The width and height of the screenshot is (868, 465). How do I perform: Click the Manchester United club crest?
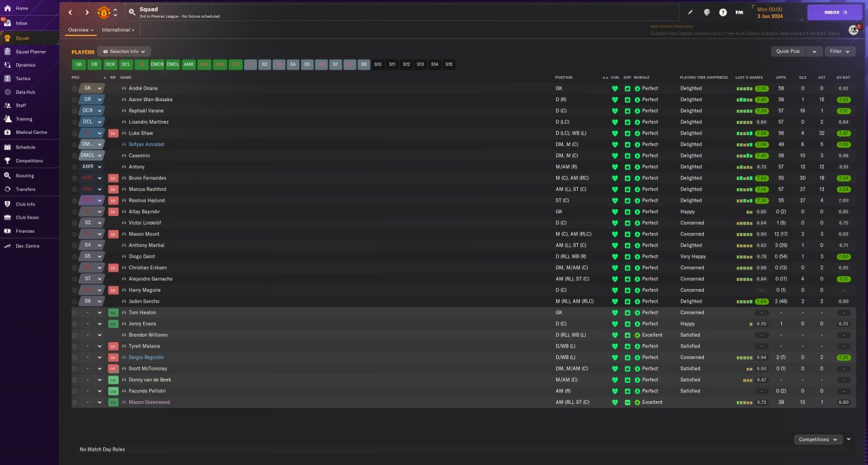pos(104,12)
